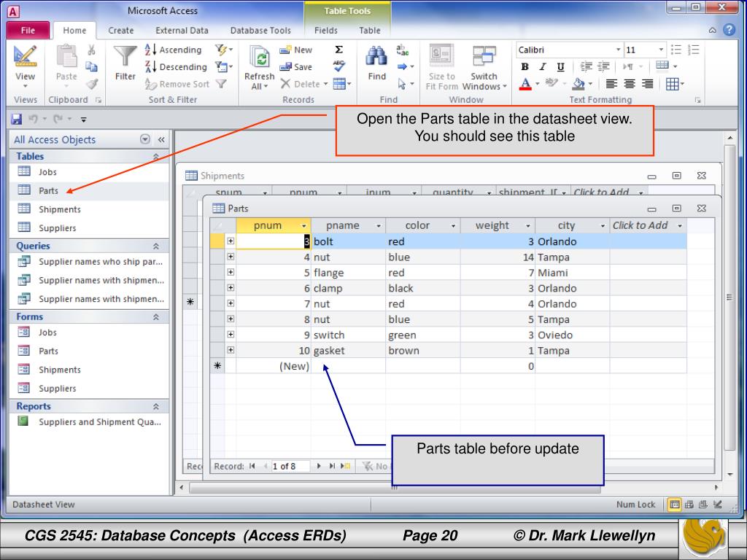Open the Suppliers and Shipment report
Viewport: 747px width, 560px height.
(x=89, y=422)
